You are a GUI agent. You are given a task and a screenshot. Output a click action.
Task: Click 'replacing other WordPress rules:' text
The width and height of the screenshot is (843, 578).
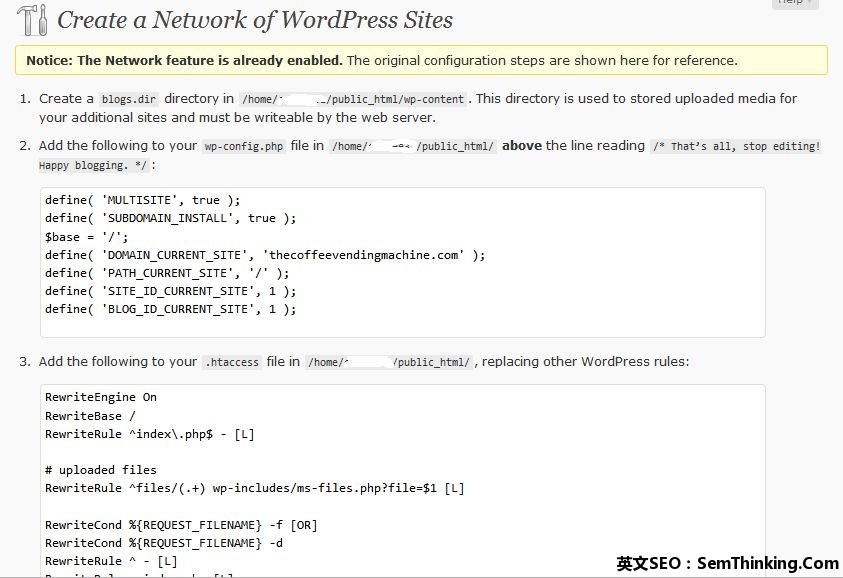pos(585,361)
